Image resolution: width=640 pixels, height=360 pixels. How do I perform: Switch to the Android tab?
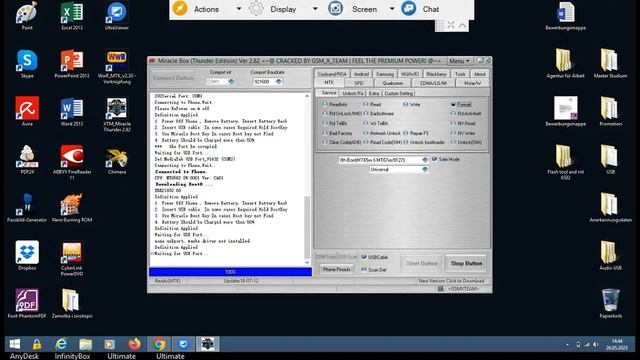pos(361,74)
